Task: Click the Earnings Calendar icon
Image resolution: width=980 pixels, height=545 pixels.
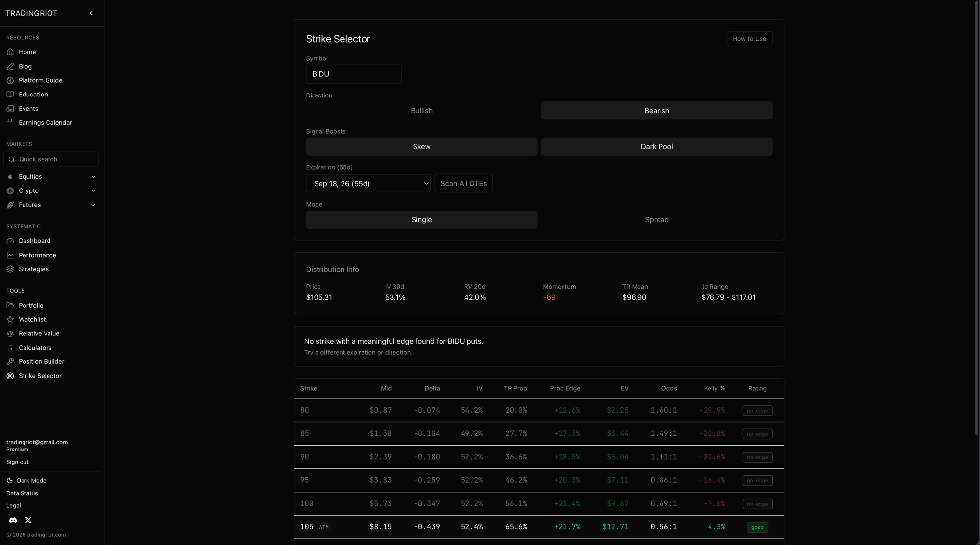Action: click(10, 122)
